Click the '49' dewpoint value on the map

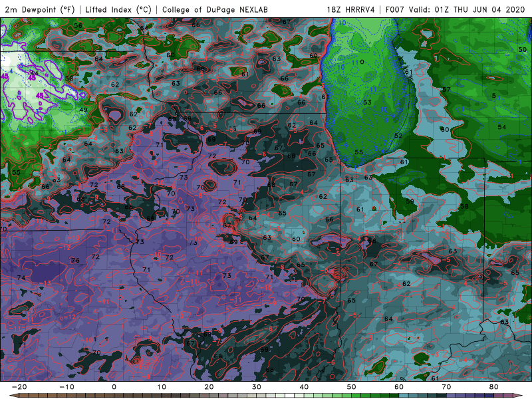tap(83, 110)
